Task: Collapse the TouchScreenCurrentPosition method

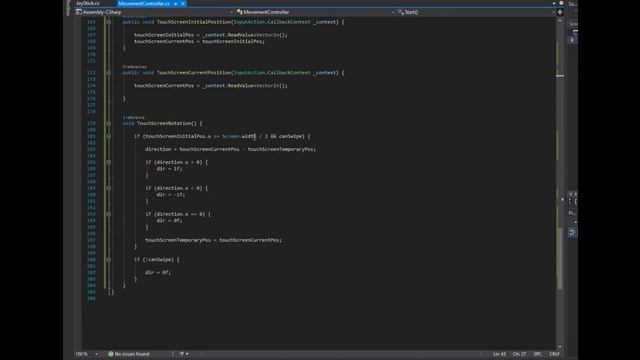Action: coord(109,72)
